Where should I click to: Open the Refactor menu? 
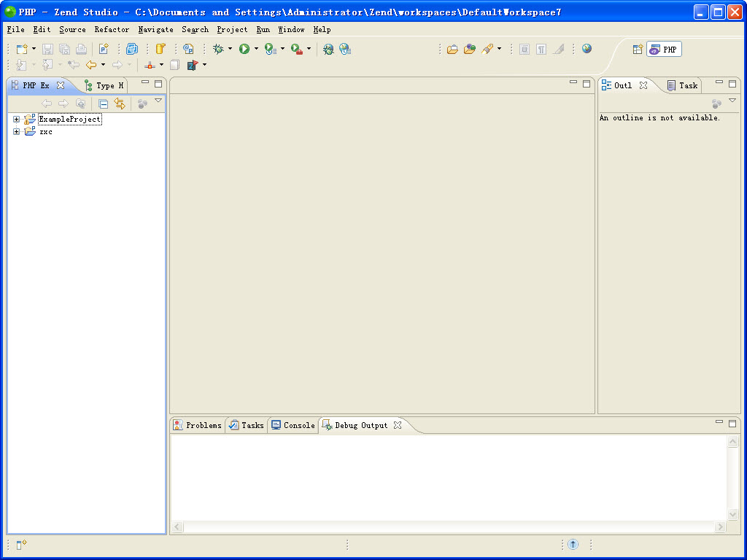[112, 30]
